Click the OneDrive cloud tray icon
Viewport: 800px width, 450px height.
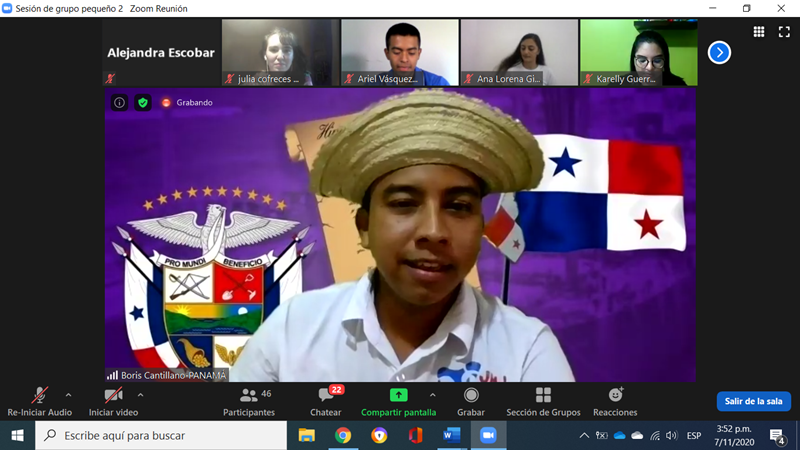point(619,436)
